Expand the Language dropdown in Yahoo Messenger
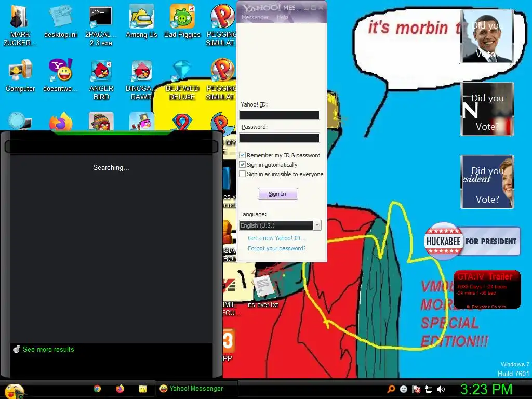 click(x=317, y=225)
